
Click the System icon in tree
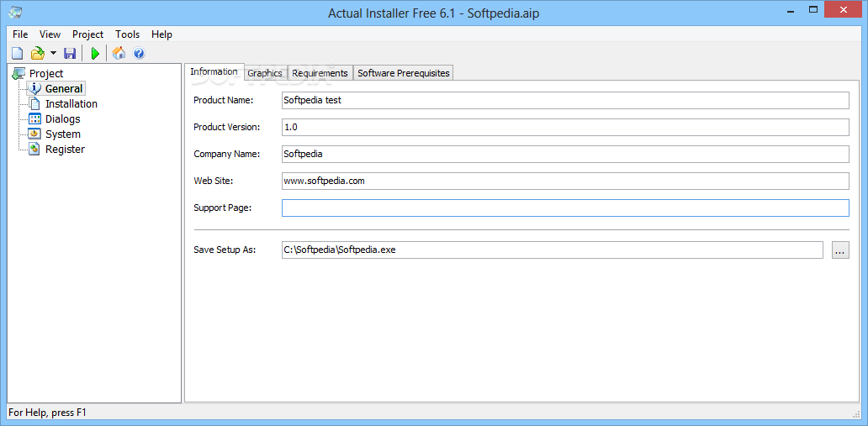tap(34, 134)
